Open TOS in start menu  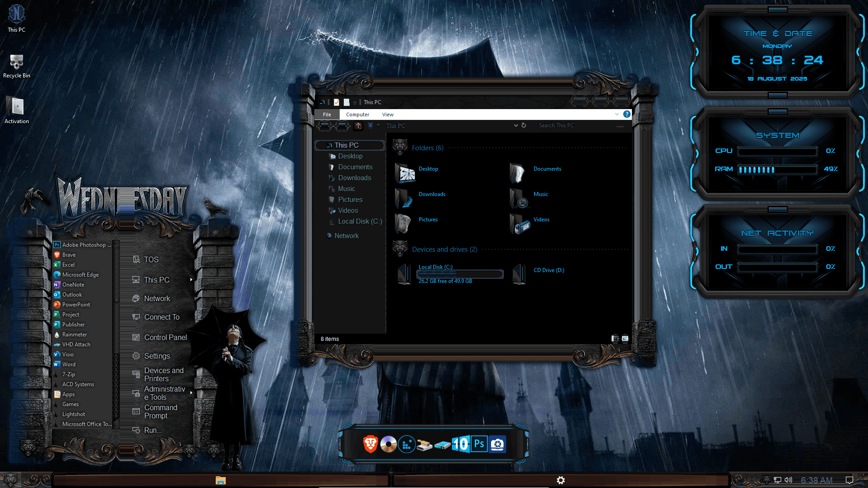tap(151, 259)
